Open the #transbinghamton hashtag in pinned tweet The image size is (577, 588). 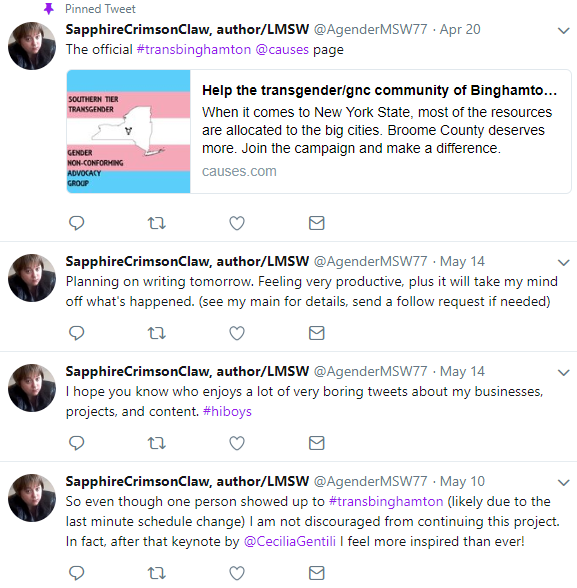point(194,50)
